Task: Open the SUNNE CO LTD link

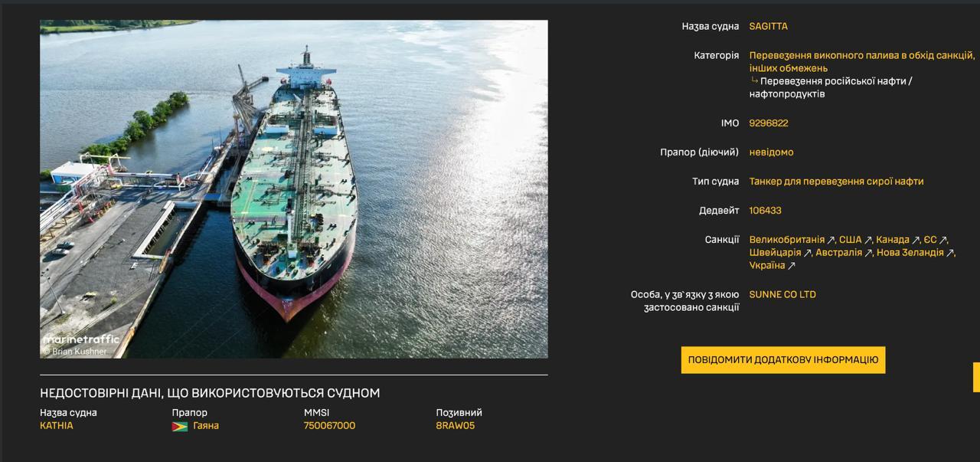Action: coord(782,294)
